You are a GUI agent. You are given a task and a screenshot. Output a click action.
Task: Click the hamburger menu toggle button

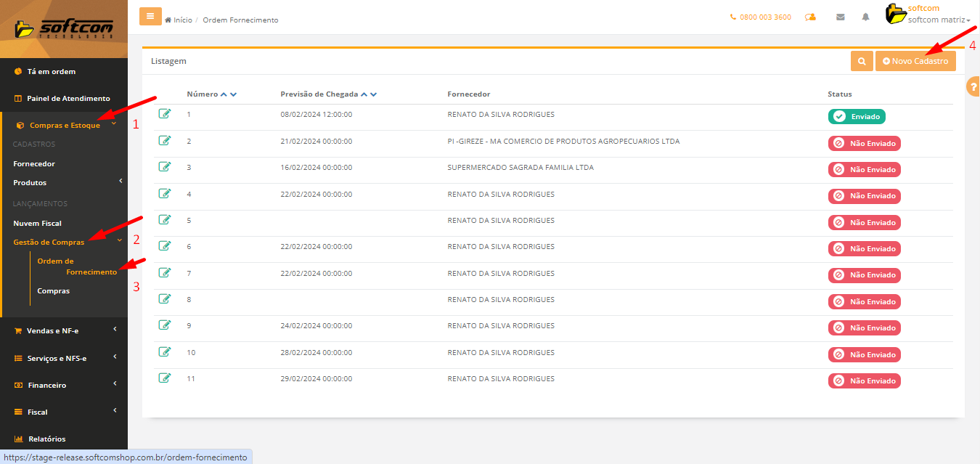click(x=150, y=17)
